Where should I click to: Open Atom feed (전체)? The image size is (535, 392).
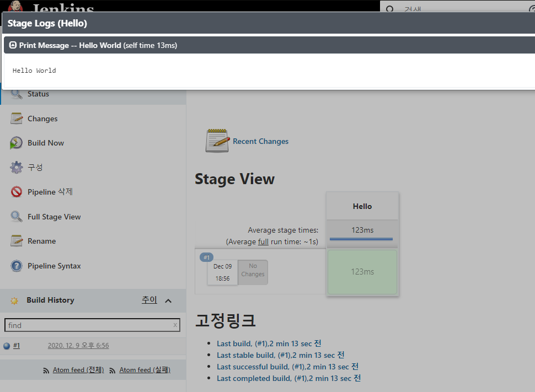point(78,370)
